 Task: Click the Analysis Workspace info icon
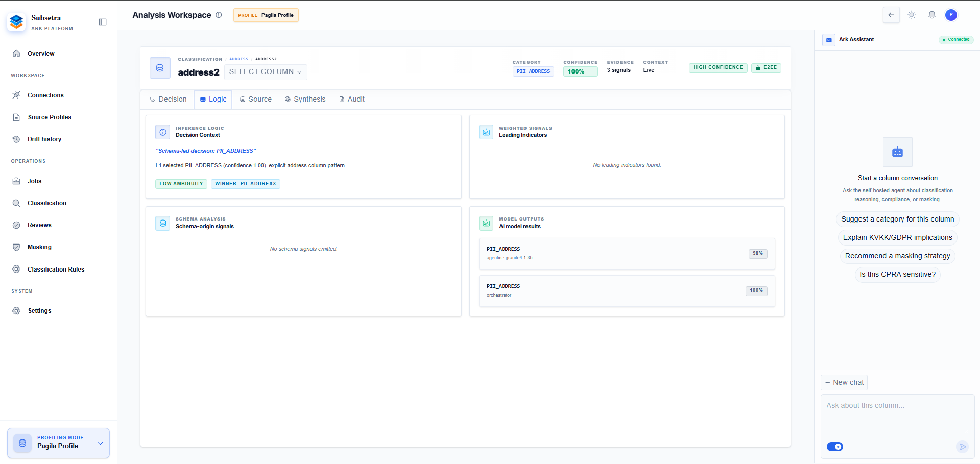(219, 15)
